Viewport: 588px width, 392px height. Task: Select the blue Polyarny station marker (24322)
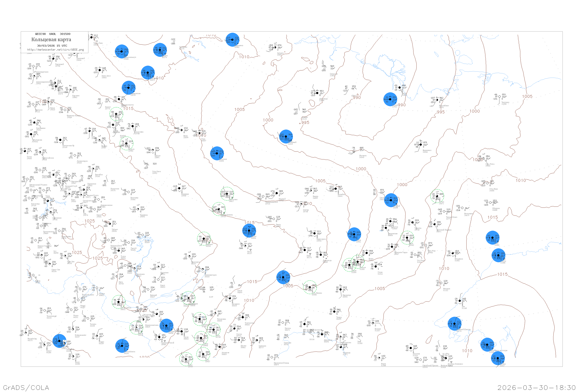286,136
